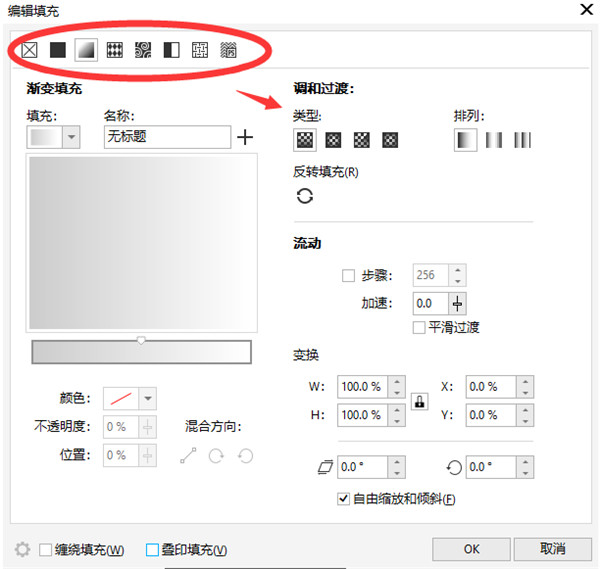Screen dimensions: 600x569
Task: Click the skew angle field 0.0°
Action: (x=363, y=467)
